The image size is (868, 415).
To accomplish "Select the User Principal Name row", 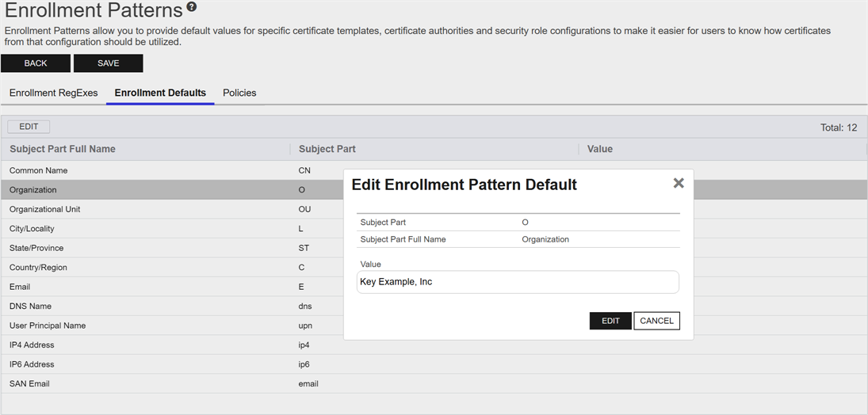I will click(159, 326).
